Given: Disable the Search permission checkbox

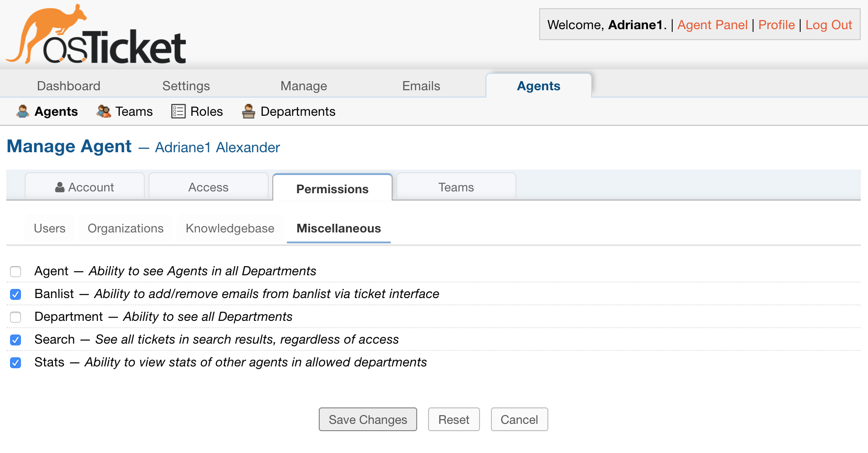Looking at the screenshot, I should (15, 340).
